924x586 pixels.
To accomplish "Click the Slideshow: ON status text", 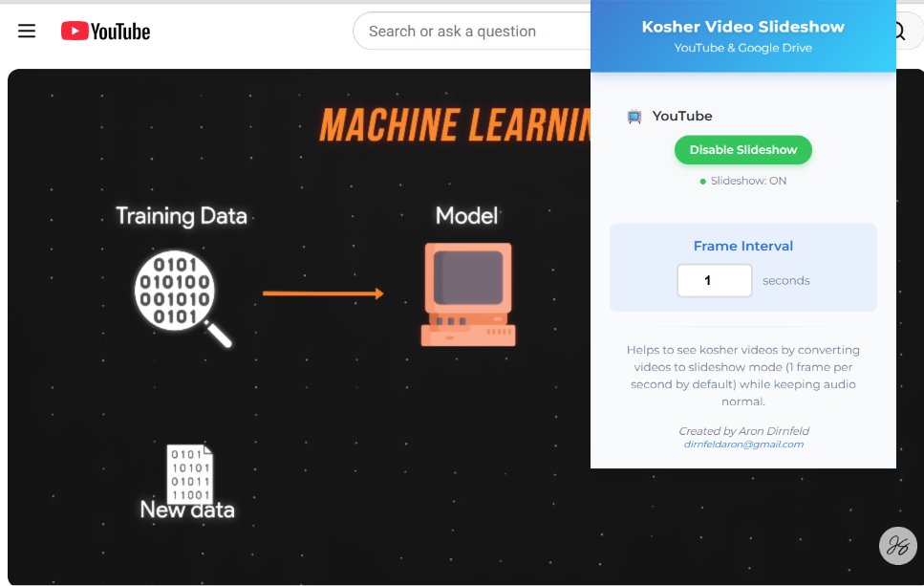I will (748, 181).
